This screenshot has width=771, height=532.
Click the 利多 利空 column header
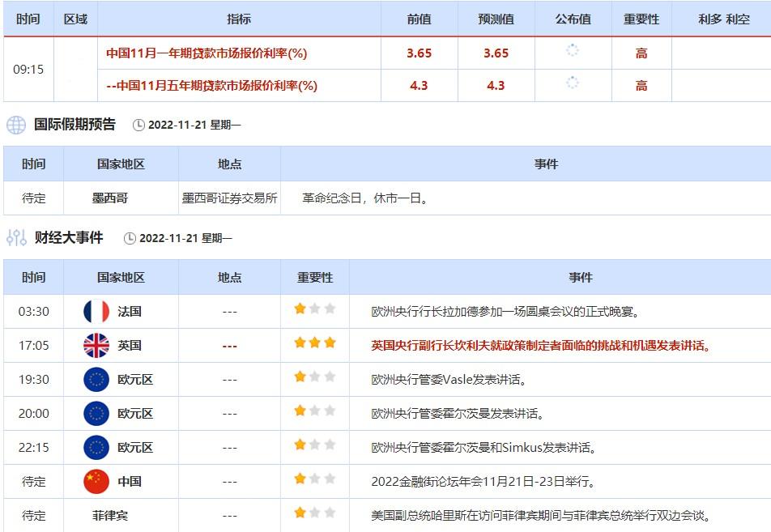[x=723, y=19]
